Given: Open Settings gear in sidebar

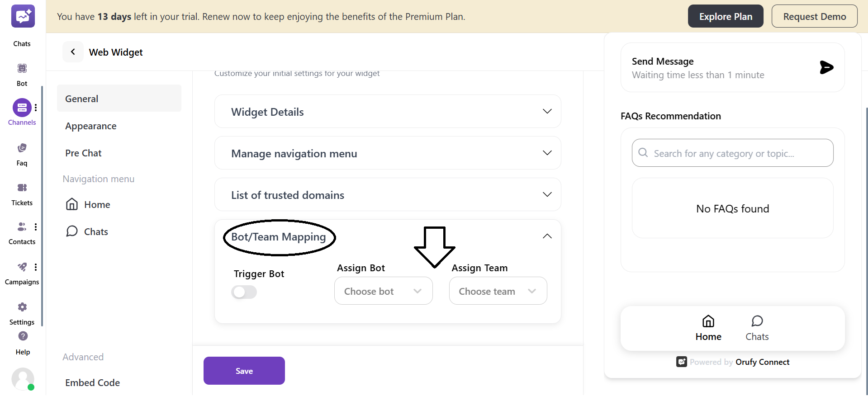Looking at the screenshot, I should tap(22, 307).
